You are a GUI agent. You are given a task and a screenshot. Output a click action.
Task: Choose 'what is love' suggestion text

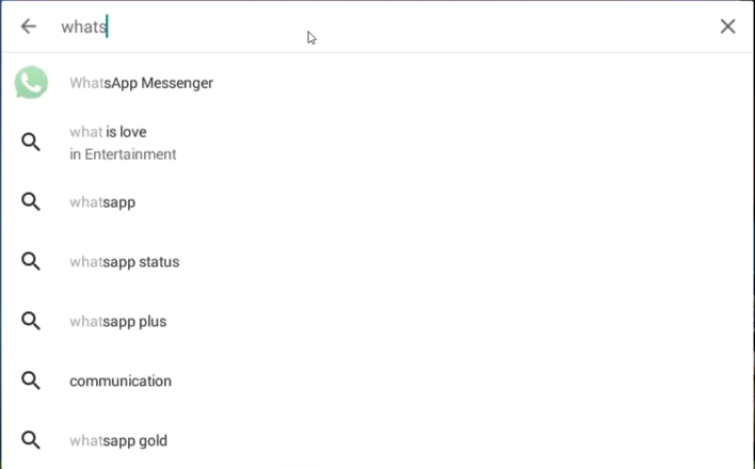pos(108,132)
